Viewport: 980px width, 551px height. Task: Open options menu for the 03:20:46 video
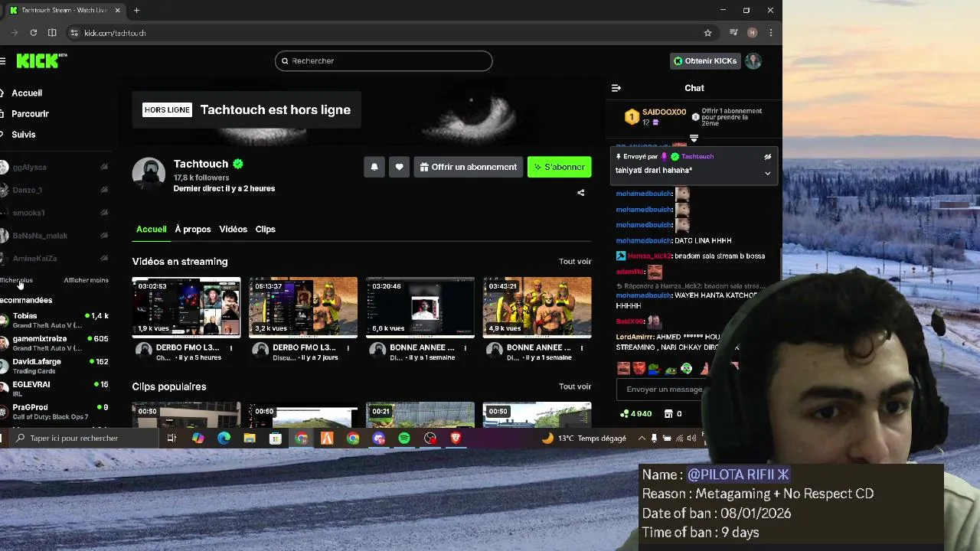click(x=465, y=348)
